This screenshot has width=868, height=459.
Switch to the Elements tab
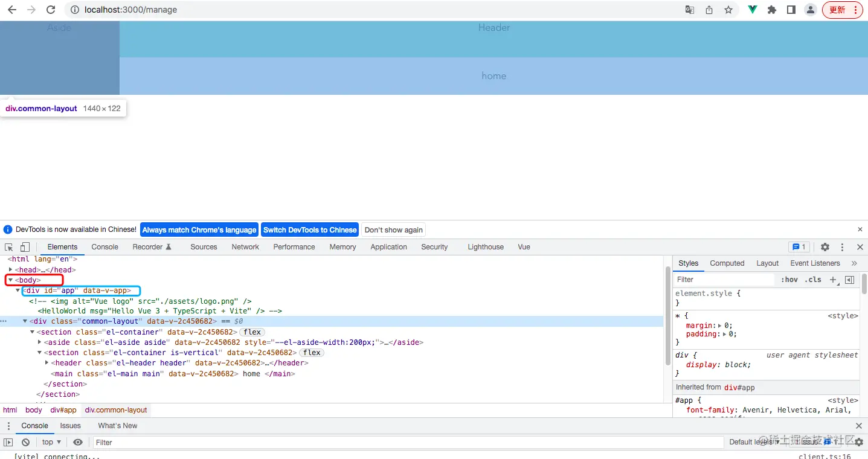(62, 247)
